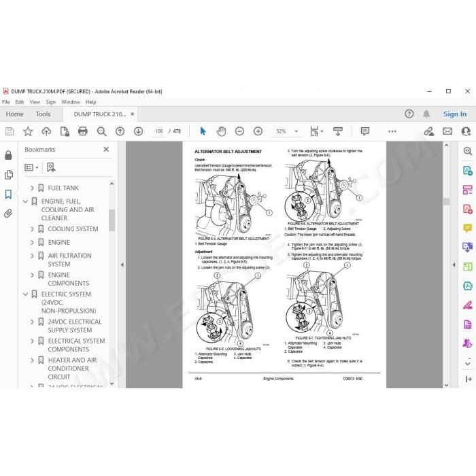The width and height of the screenshot is (476, 476).
Task: Choose the Selection arrow tool
Action: 203,131
